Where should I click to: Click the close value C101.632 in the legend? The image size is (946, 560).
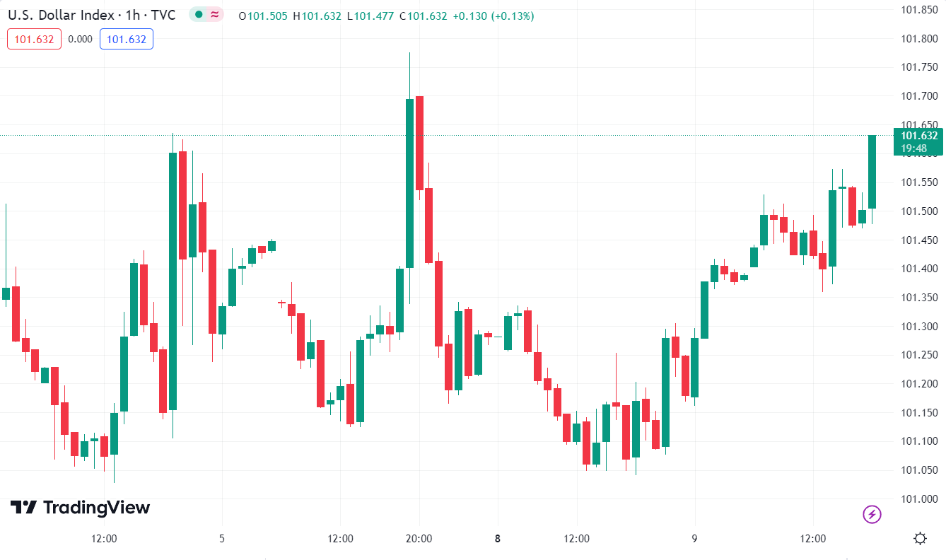423,16
